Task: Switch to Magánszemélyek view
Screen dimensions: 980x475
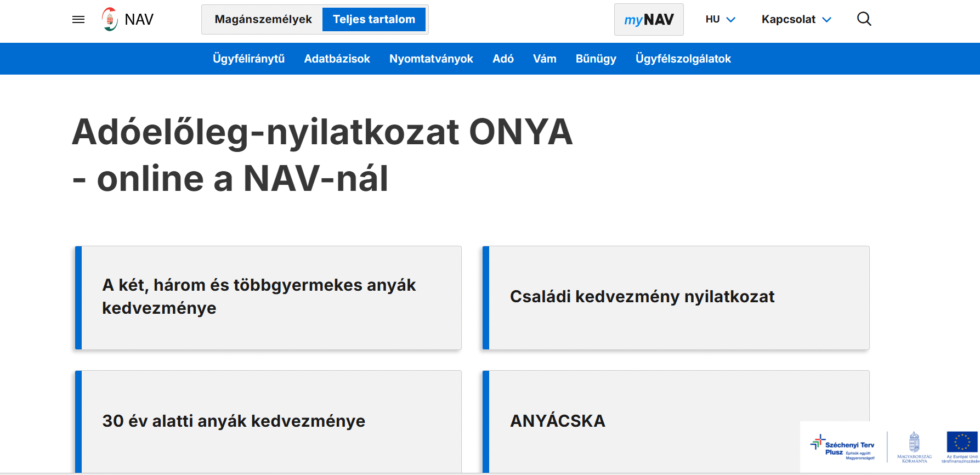Action: [x=263, y=20]
